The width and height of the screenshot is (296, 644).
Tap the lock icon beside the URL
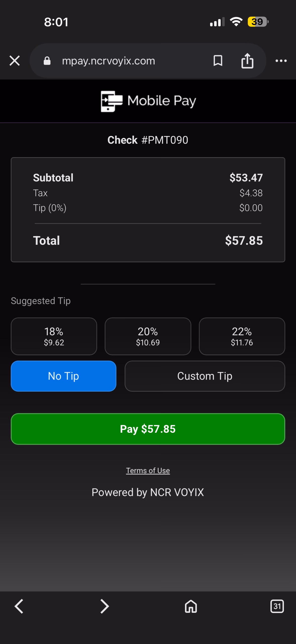point(47,61)
